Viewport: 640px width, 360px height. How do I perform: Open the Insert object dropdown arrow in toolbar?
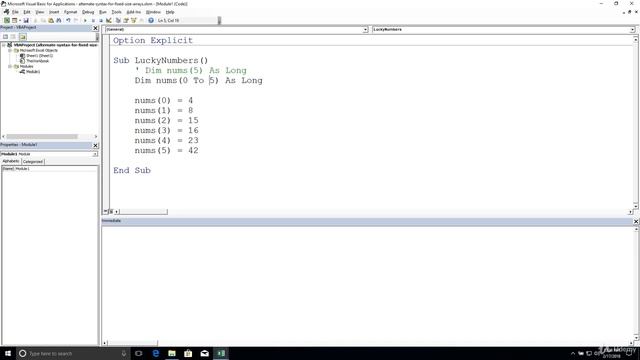[x=20, y=20]
